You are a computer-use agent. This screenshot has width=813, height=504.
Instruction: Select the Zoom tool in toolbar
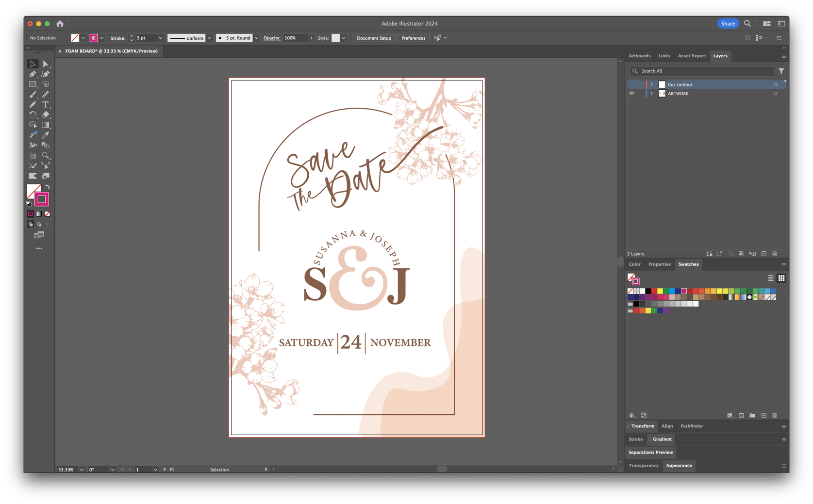click(46, 156)
